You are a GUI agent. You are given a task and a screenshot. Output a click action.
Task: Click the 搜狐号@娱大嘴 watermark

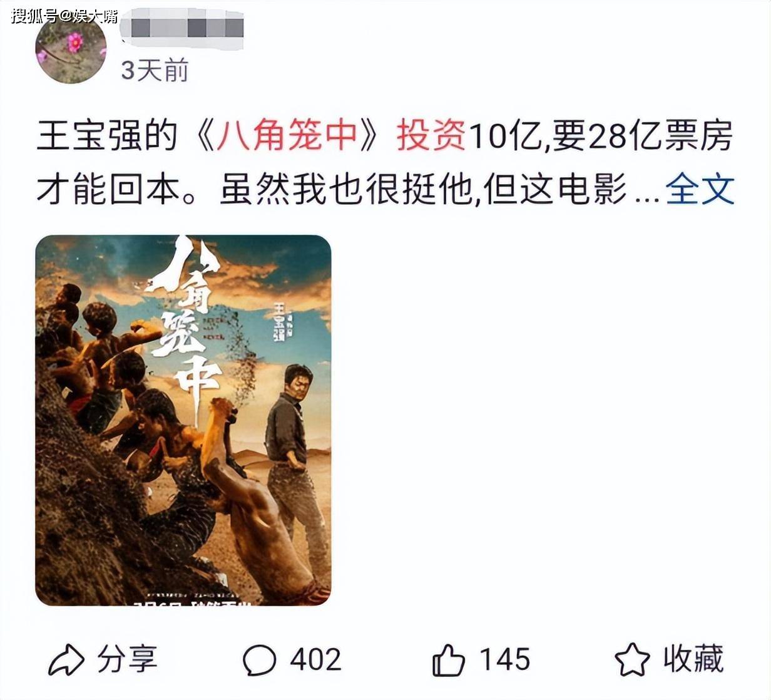point(64,15)
